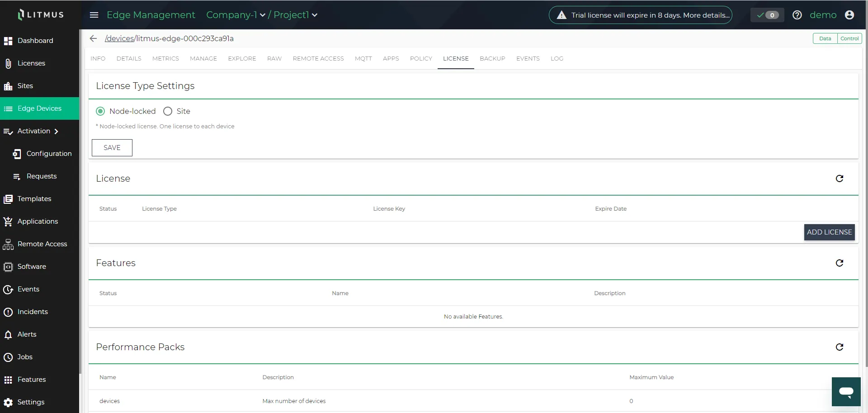868x413 pixels.
Task: Open the hamburger navigation menu
Action: (x=94, y=15)
